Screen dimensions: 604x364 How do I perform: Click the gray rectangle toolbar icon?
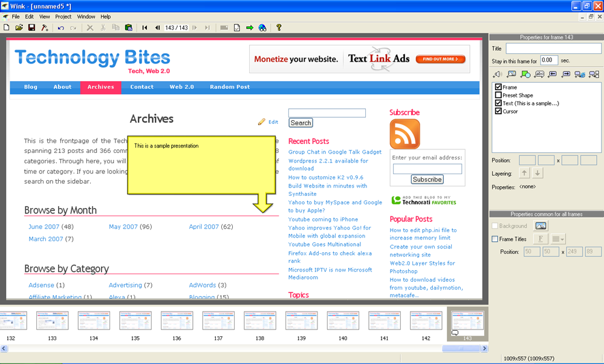(x=224, y=28)
